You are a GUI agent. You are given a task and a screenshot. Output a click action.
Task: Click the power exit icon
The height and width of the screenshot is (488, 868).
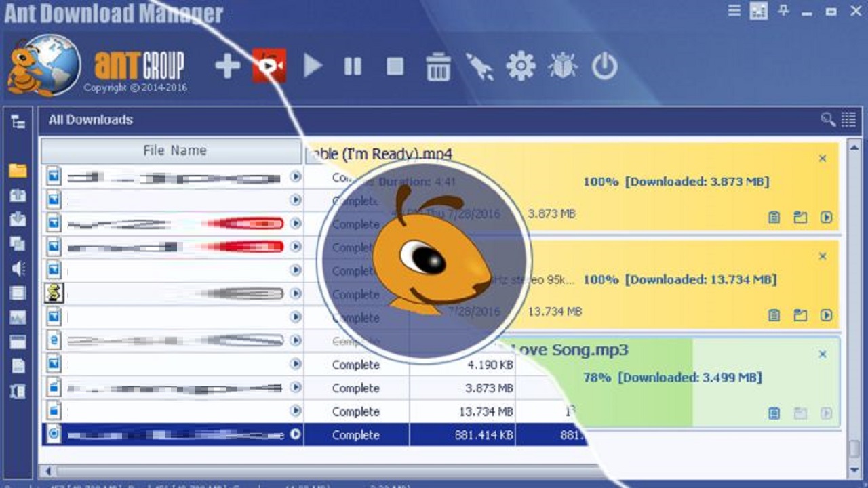(x=604, y=66)
